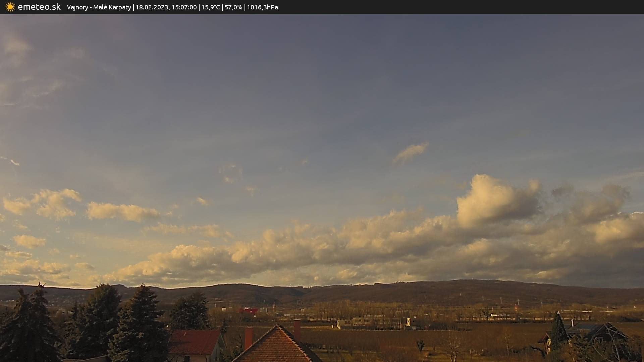This screenshot has width=644, height=362.
Task: Click the 1016,3hPa pressure reading
Action: tap(262, 7)
